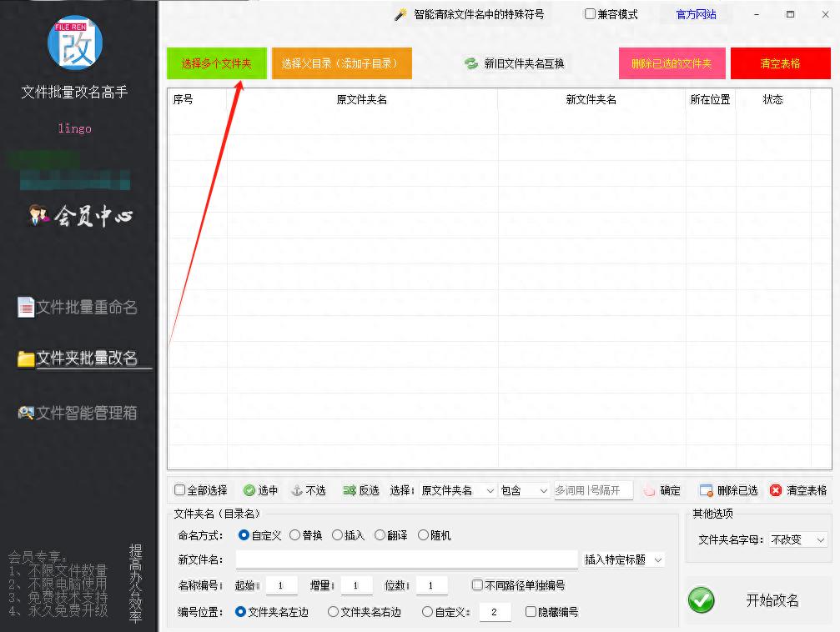This screenshot has width=840, height=632.
Task: Click the 开始改名 start rename button
Action: click(x=757, y=600)
